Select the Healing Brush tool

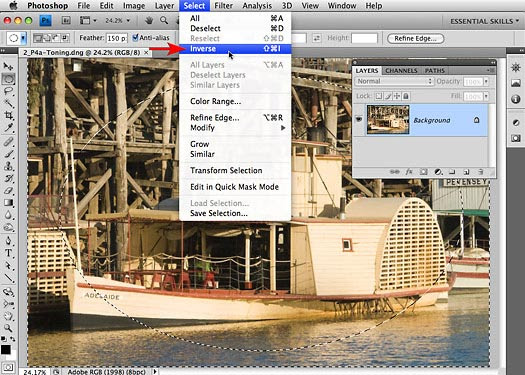tap(8, 142)
